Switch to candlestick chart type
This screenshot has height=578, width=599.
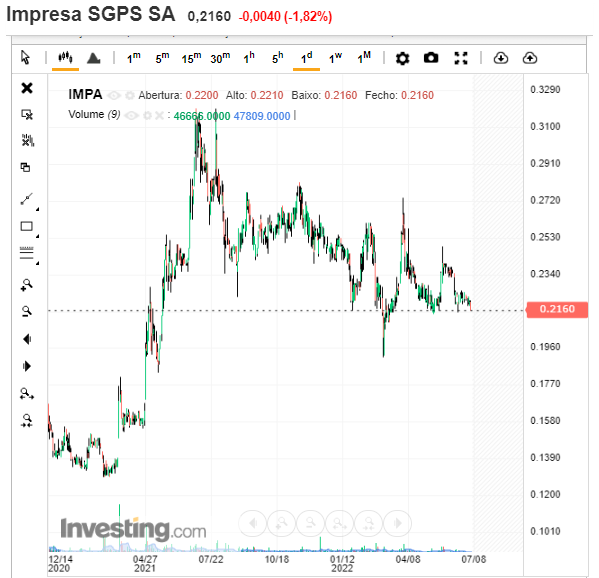(x=65, y=58)
